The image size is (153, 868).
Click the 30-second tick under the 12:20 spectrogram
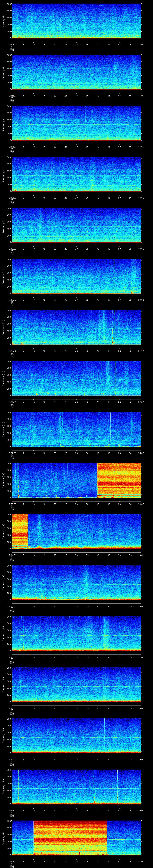pos(76,351)
